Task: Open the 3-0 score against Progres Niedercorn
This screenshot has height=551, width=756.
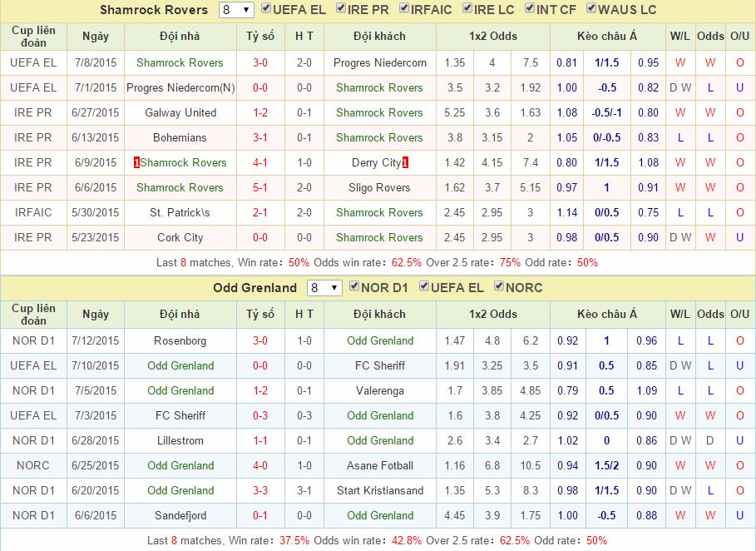Action: [x=260, y=62]
